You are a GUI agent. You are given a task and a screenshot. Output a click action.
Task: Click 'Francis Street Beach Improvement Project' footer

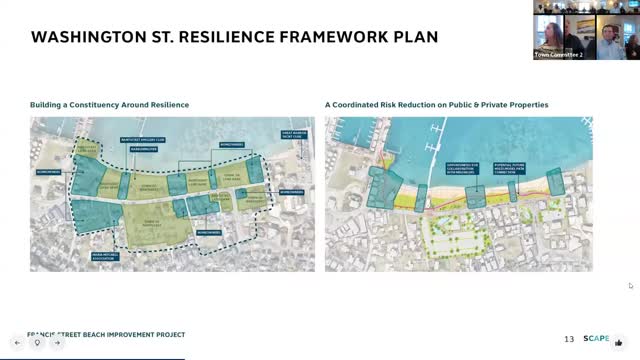pos(106,335)
